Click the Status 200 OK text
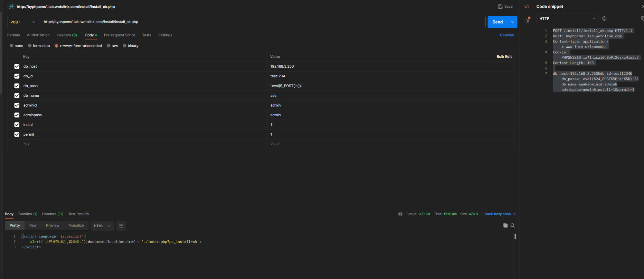 (x=418, y=214)
